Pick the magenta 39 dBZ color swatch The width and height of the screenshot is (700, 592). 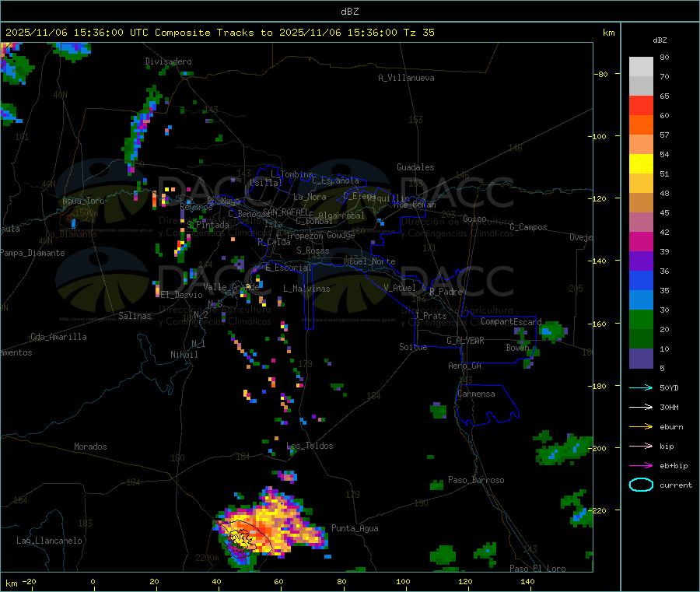641,241
